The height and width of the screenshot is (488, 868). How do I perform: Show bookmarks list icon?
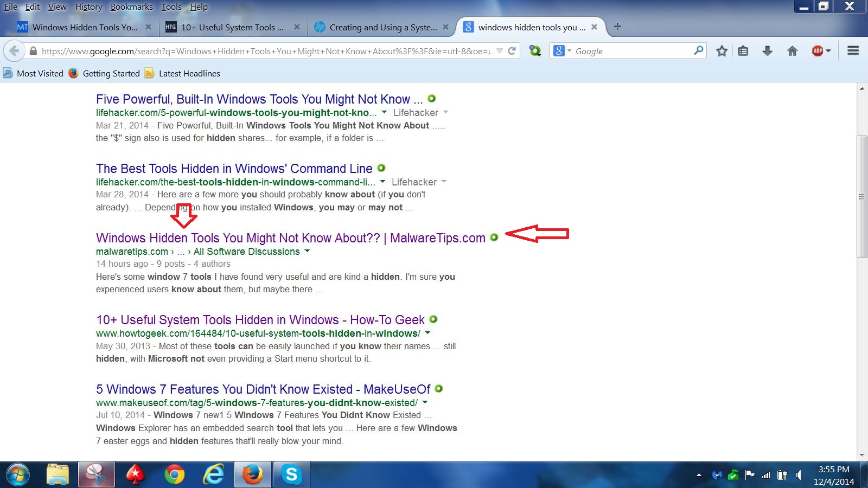[743, 51]
